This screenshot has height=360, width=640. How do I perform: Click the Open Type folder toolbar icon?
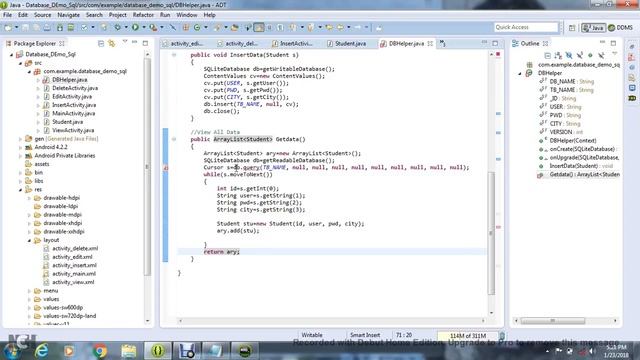(x=235, y=27)
